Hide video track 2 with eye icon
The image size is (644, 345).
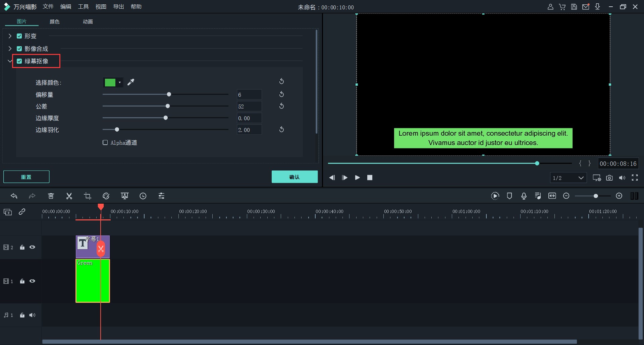point(32,247)
